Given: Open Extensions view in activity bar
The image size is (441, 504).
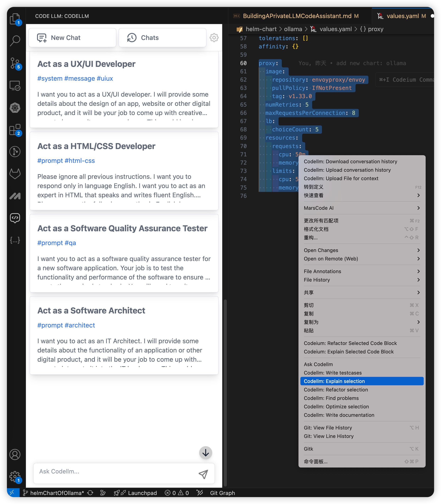Looking at the screenshot, I should [x=15, y=130].
